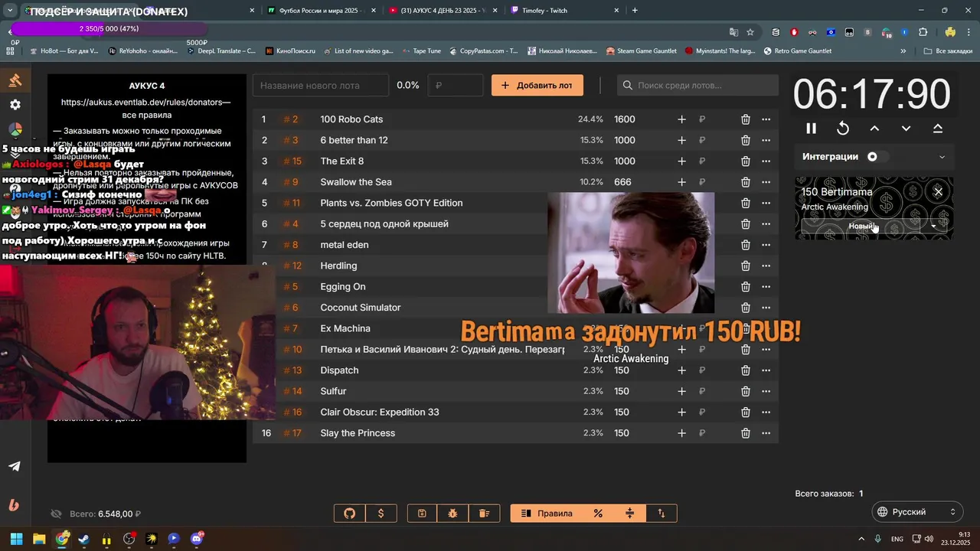Open the dropdown arrow beside Новый
This screenshot has width=980, height=551.
coord(933,227)
